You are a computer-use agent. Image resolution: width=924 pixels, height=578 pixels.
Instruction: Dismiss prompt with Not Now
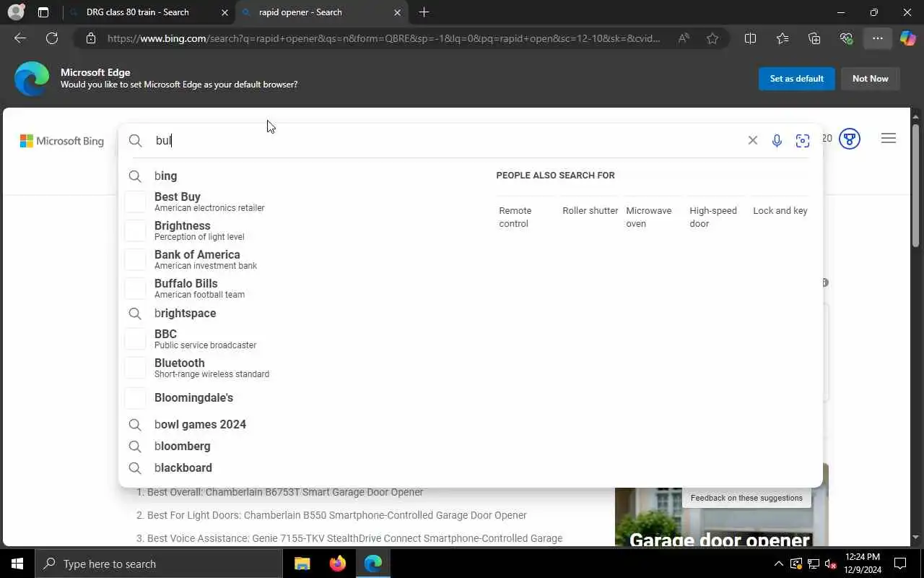(x=871, y=79)
